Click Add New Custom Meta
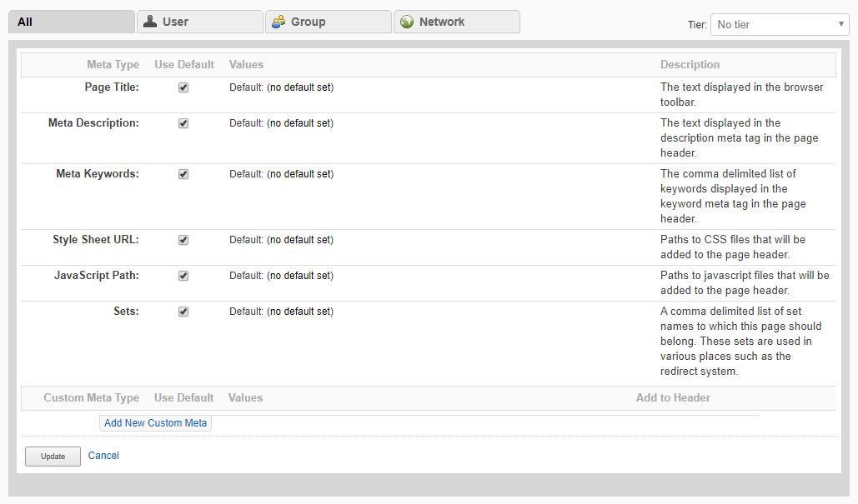The image size is (858, 504). pyautogui.click(x=155, y=423)
